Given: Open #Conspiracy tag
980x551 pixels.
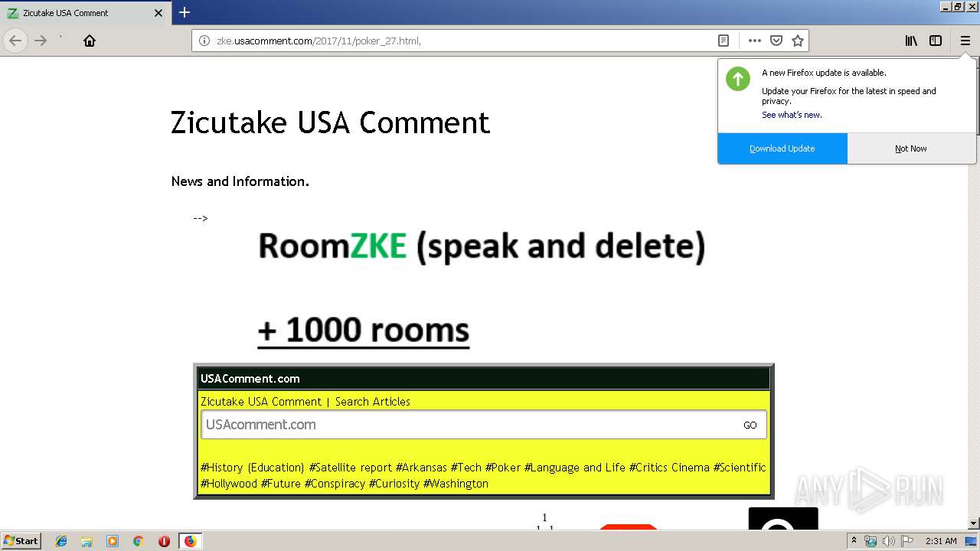Looking at the screenshot, I should pyautogui.click(x=335, y=484).
